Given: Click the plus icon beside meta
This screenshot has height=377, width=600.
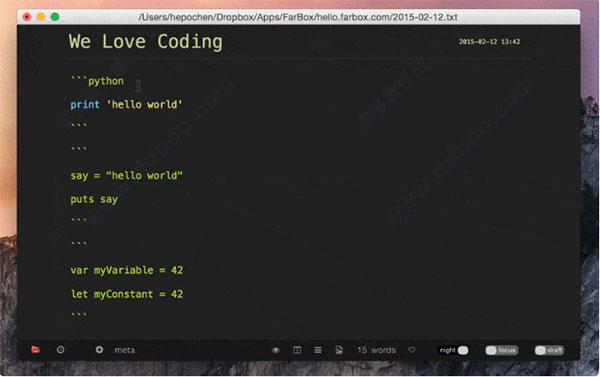Looking at the screenshot, I should click(x=99, y=349).
